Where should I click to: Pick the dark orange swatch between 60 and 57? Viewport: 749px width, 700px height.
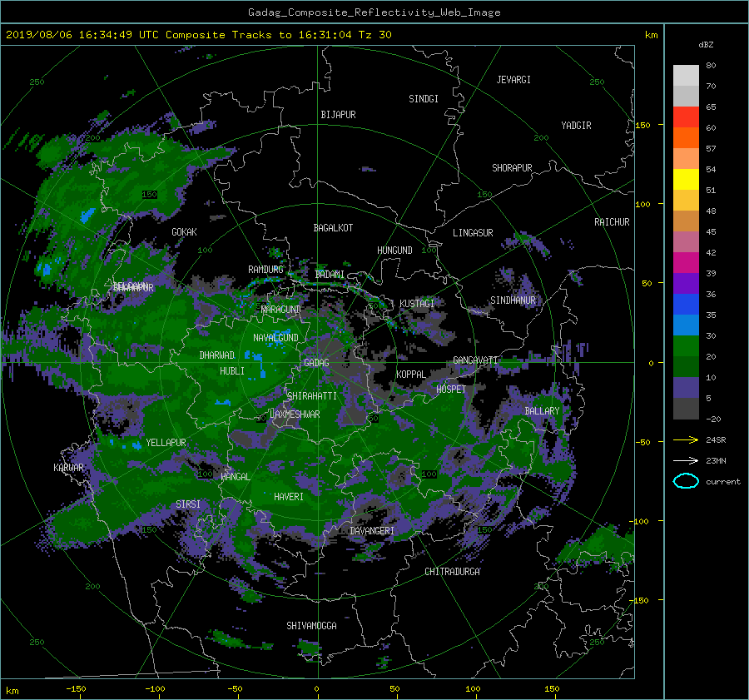686,138
